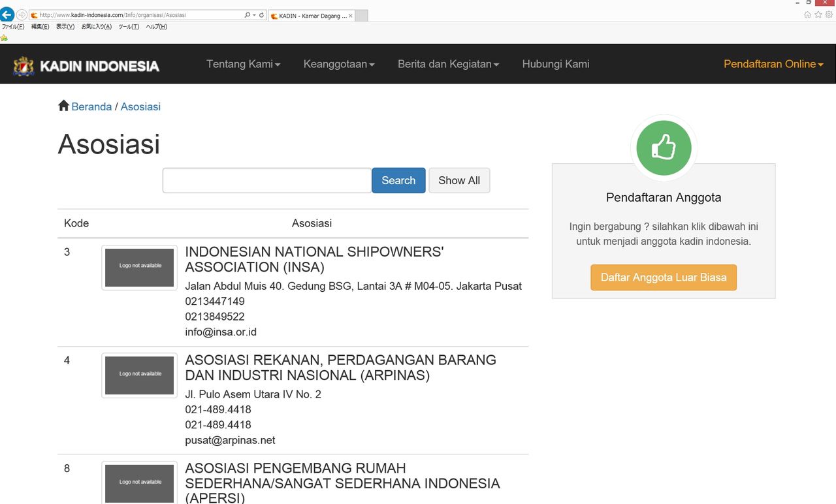Open the 編集(E) menu
Viewport: 836px width, 504px height.
point(40,27)
